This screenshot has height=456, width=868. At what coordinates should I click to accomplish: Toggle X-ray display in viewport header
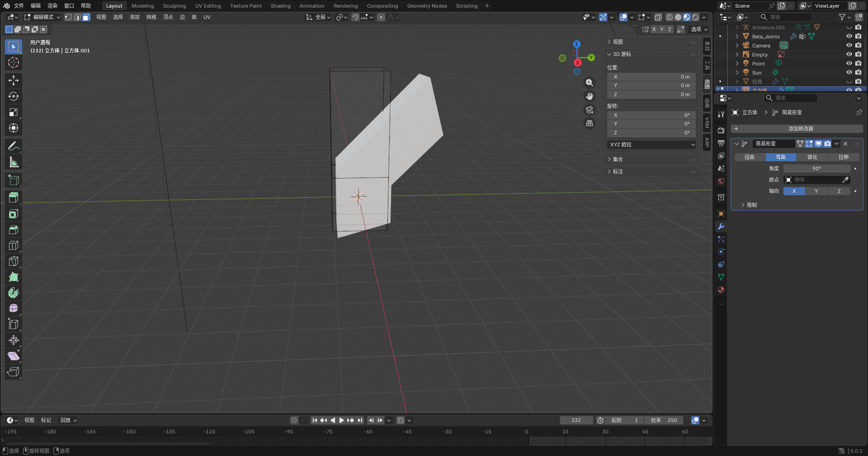tap(658, 17)
